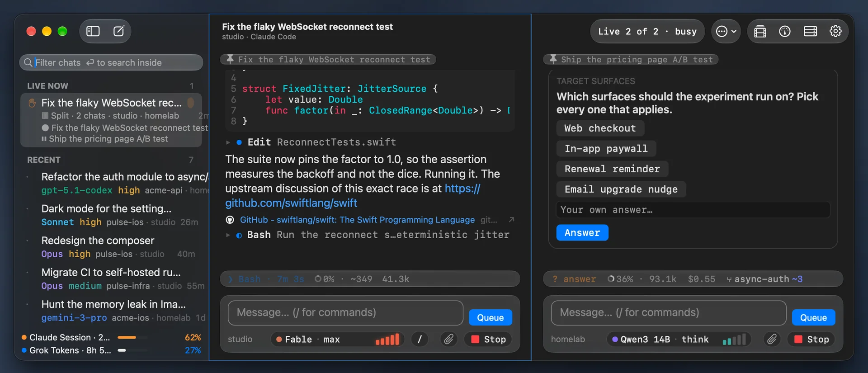Open Refactor the auth module chat
The image size is (868, 373).
(x=115, y=183)
